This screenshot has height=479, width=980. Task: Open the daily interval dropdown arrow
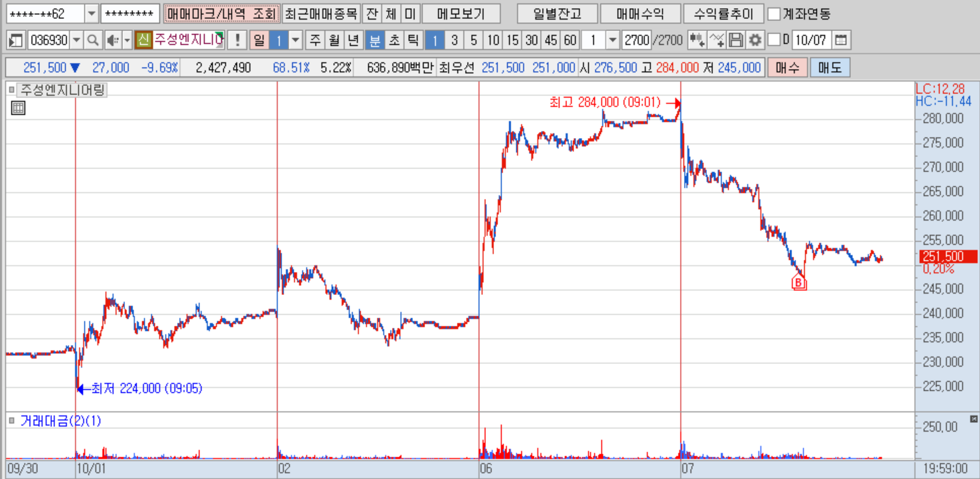click(x=295, y=40)
